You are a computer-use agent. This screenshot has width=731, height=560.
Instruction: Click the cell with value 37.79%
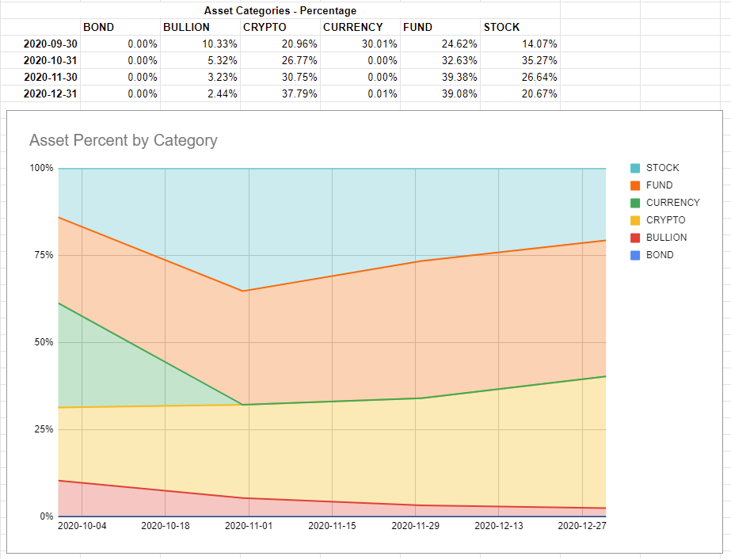(280, 93)
